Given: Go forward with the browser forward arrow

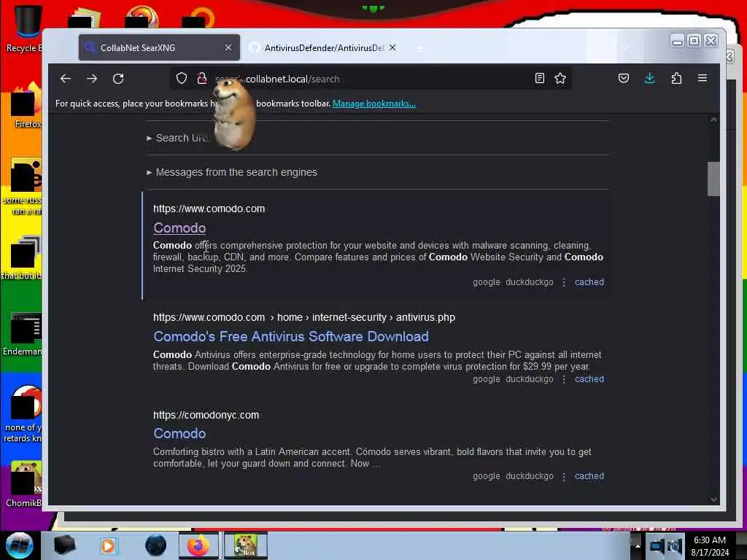Looking at the screenshot, I should 92,79.
